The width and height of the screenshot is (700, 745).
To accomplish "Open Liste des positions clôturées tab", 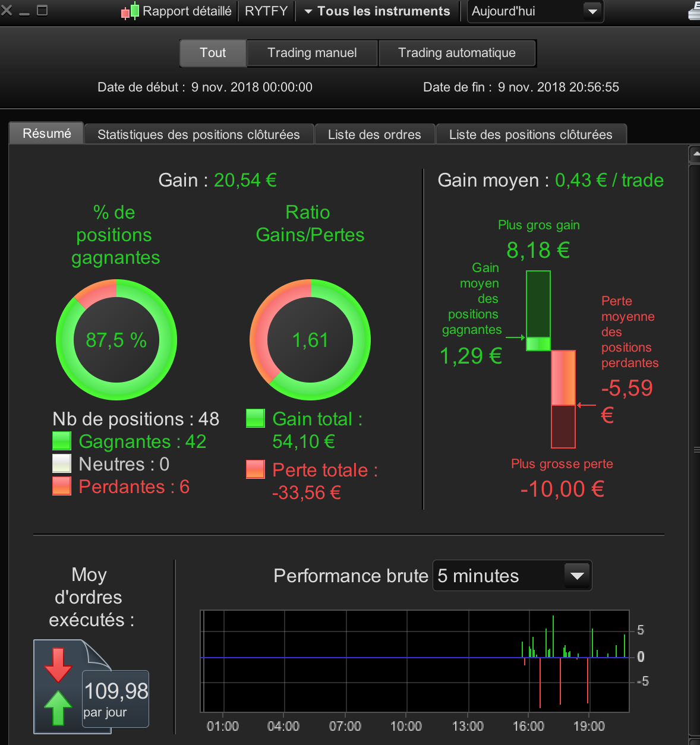I will (531, 134).
